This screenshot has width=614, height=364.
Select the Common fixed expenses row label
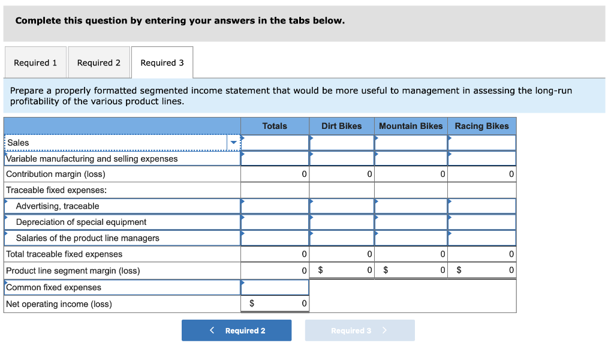(122, 287)
